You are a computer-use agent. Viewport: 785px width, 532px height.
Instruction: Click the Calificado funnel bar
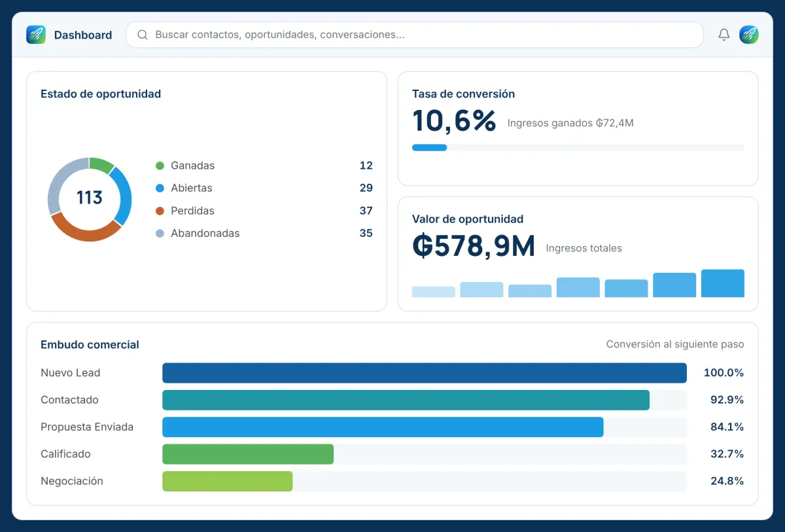[248, 454]
